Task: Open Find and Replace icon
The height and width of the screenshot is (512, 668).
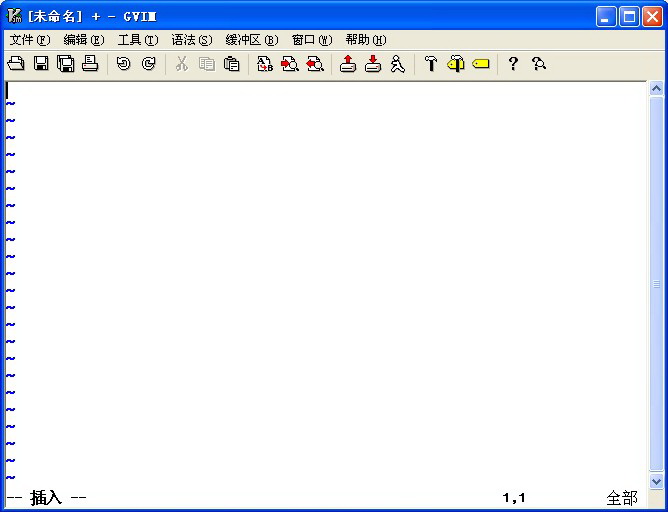Action: [265, 64]
